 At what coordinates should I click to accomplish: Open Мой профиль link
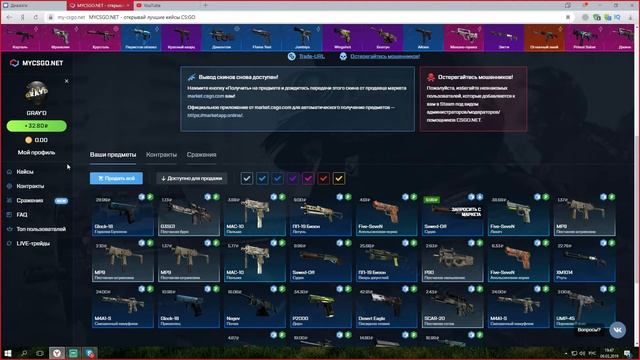click(x=36, y=152)
